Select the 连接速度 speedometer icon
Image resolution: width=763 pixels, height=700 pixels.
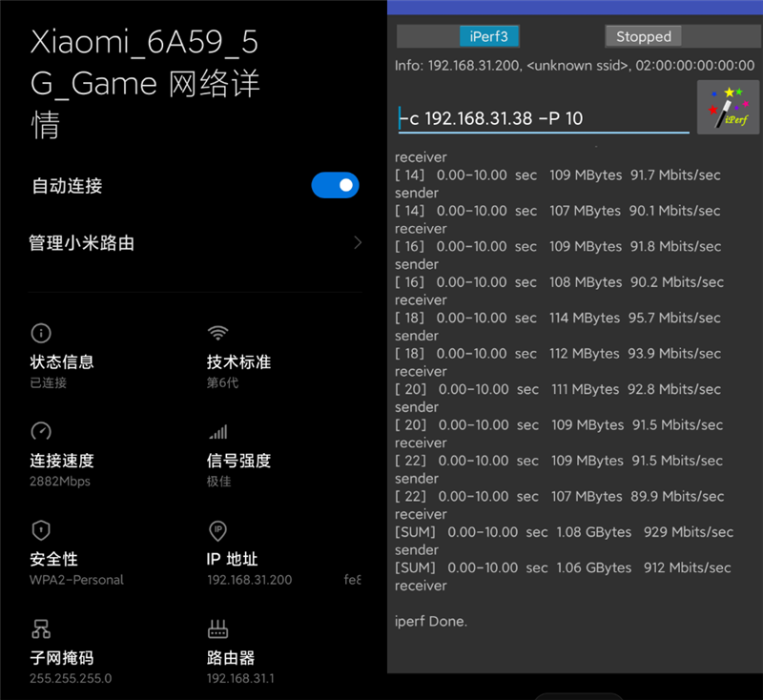[x=40, y=433]
